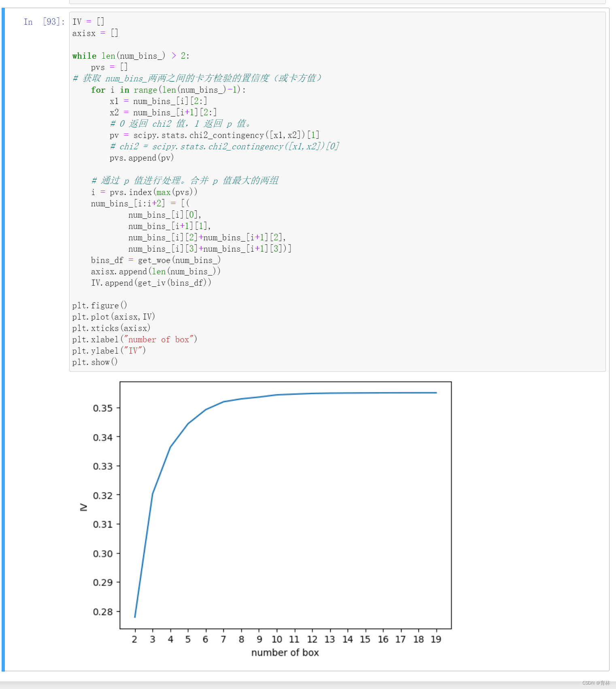Click the y-axis tick label 0.32
The width and height of the screenshot is (616, 689).
103,496
